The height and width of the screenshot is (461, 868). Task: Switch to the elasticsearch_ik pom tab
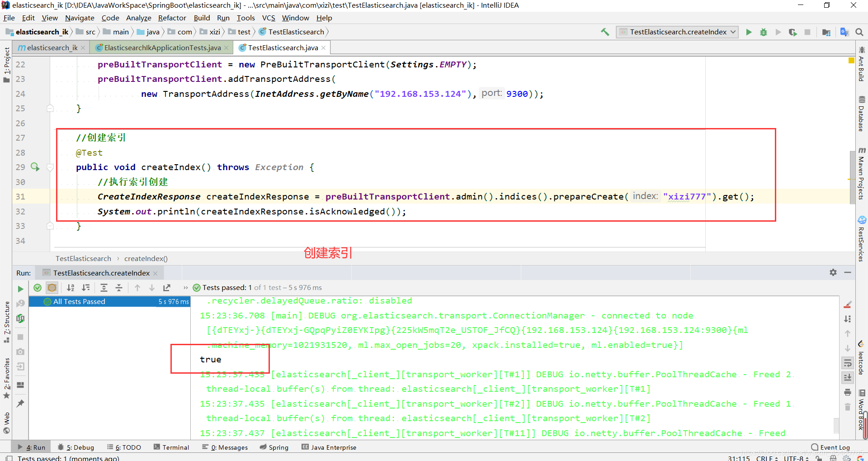(51, 48)
